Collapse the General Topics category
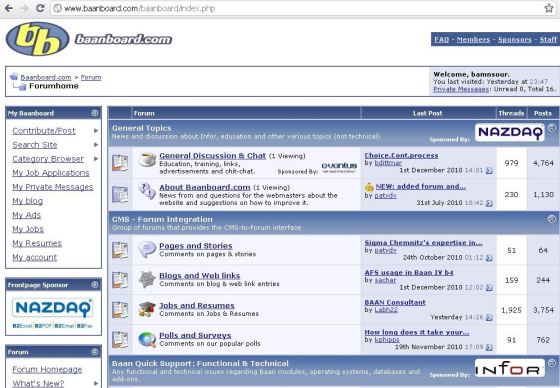The width and height of the screenshot is (560, 388). [x=552, y=127]
